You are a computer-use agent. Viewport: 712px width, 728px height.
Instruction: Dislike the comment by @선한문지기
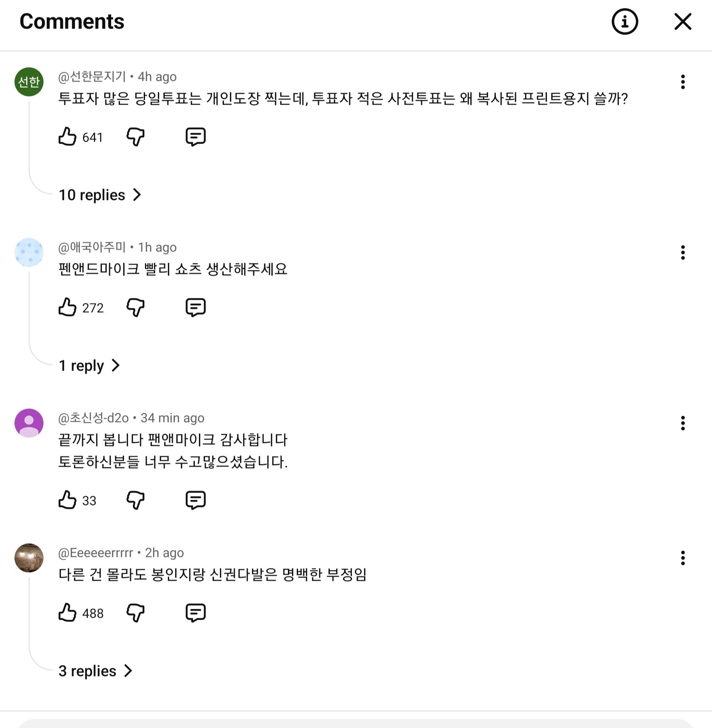click(x=135, y=137)
